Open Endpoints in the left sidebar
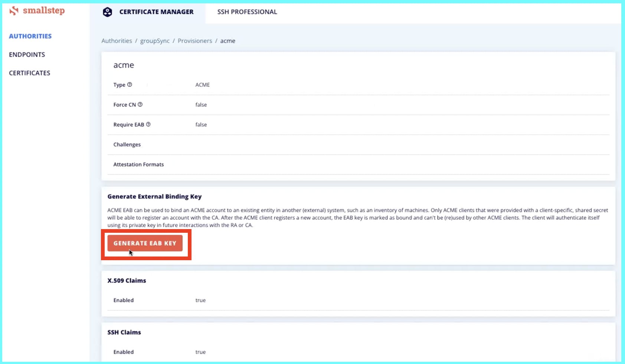The width and height of the screenshot is (625, 364). (27, 54)
